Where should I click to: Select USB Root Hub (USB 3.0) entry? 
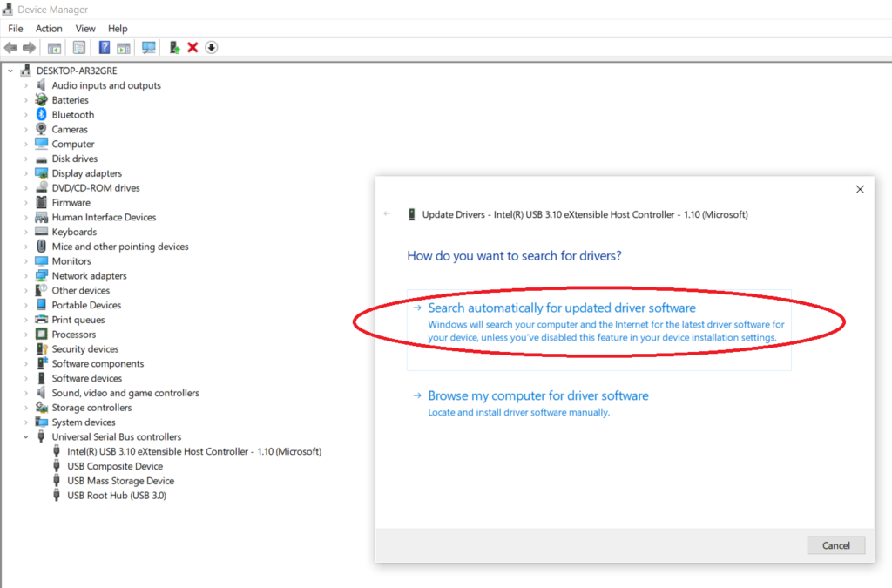point(116,496)
